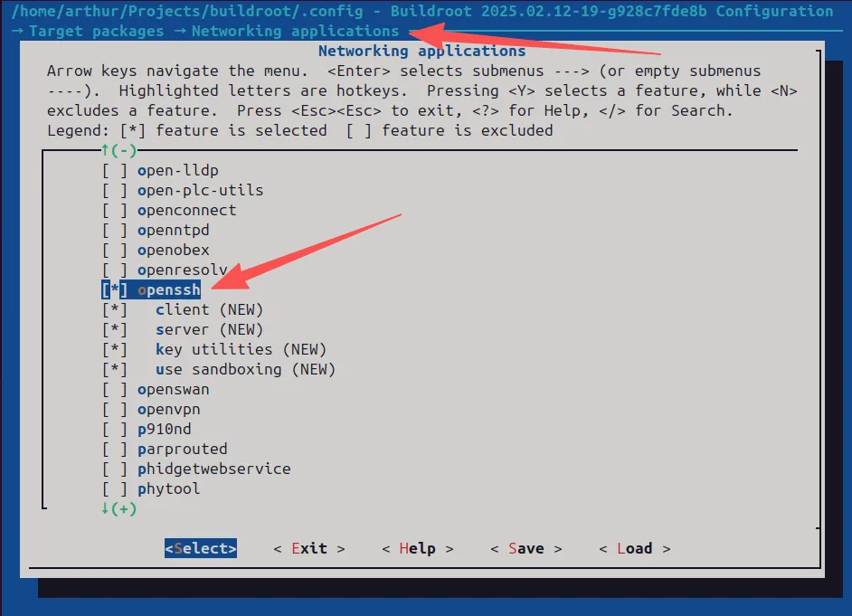Toggle the open-plc-utils checkbox

pyautogui.click(x=115, y=191)
